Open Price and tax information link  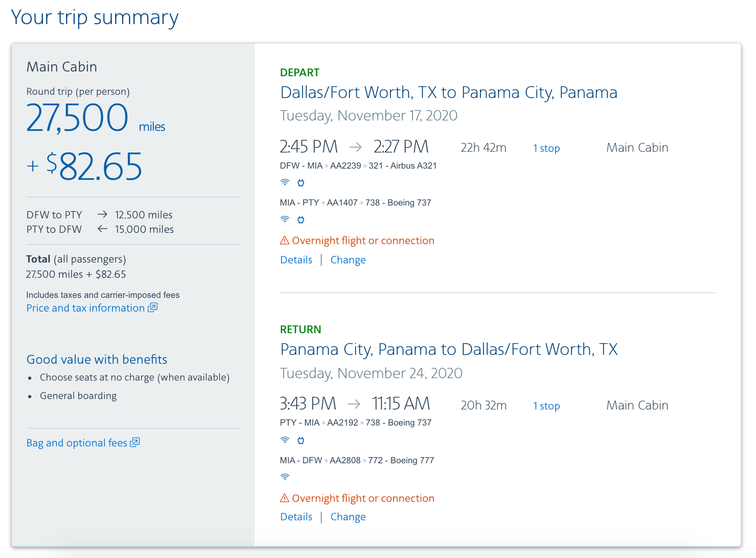pyautogui.click(x=86, y=308)
